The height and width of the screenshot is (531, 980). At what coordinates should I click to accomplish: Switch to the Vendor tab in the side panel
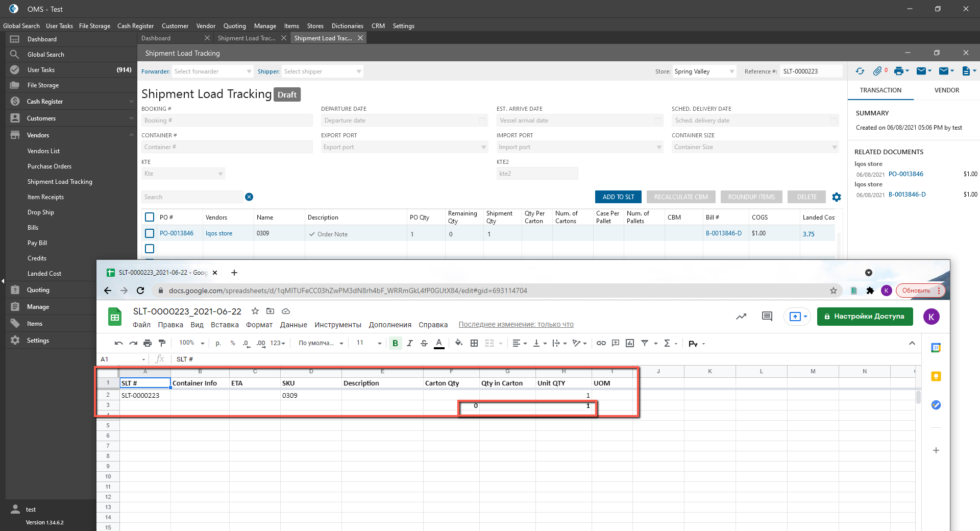point(946,90)
